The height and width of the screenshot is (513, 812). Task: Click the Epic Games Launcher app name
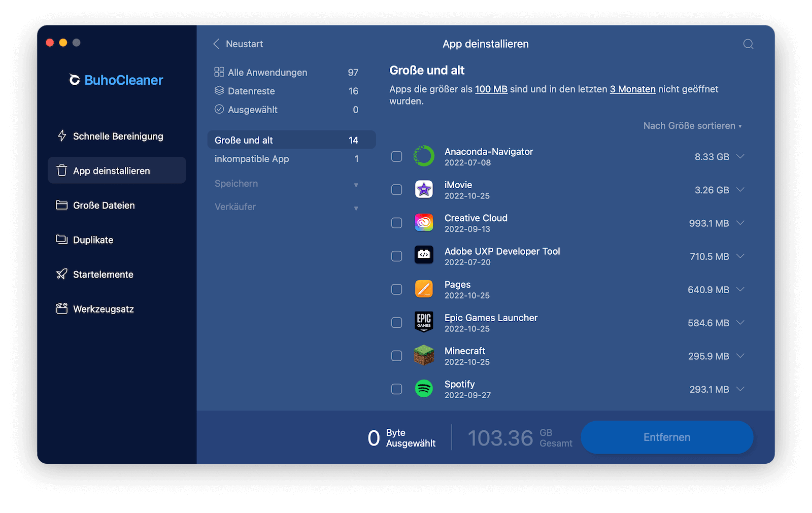pos(491,318)
